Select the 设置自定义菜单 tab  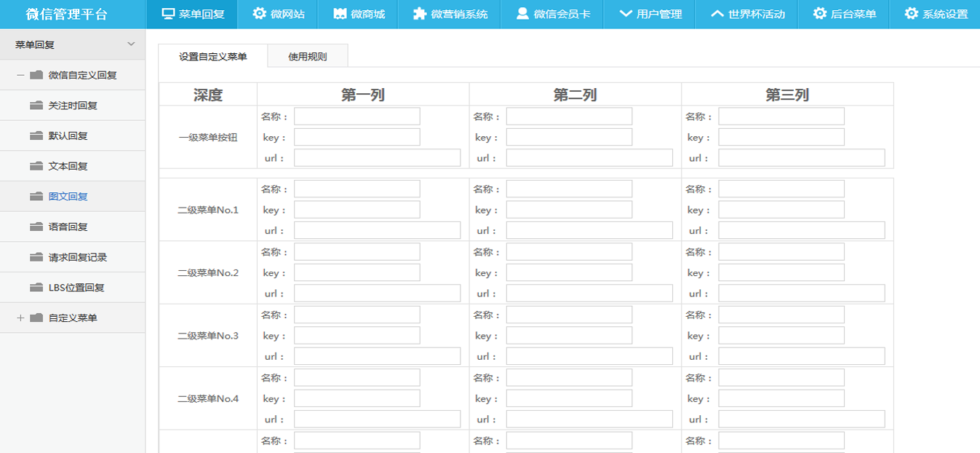(x=212, y=57)
